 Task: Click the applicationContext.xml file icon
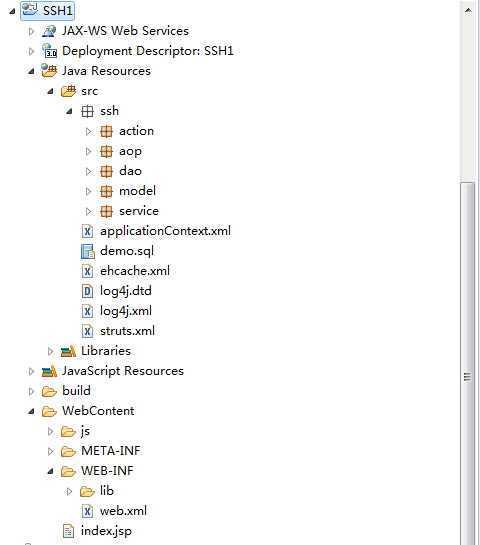coord(87,231)
